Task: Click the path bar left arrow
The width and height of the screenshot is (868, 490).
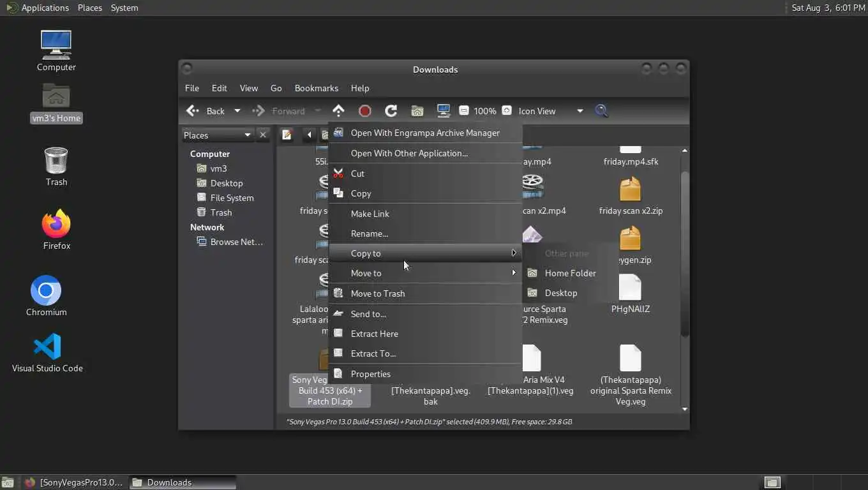Action: pos(310,135)
